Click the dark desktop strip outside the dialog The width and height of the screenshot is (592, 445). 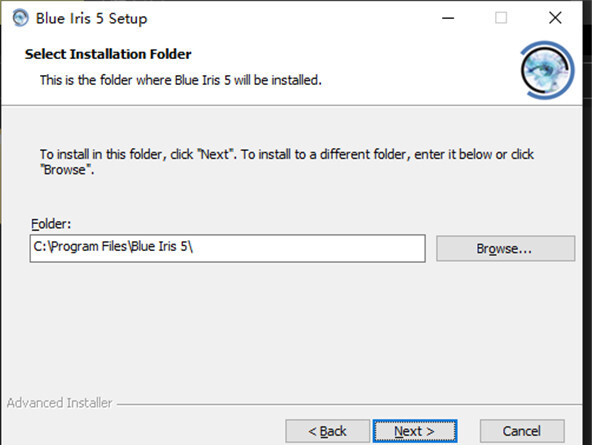pos(587,226)
